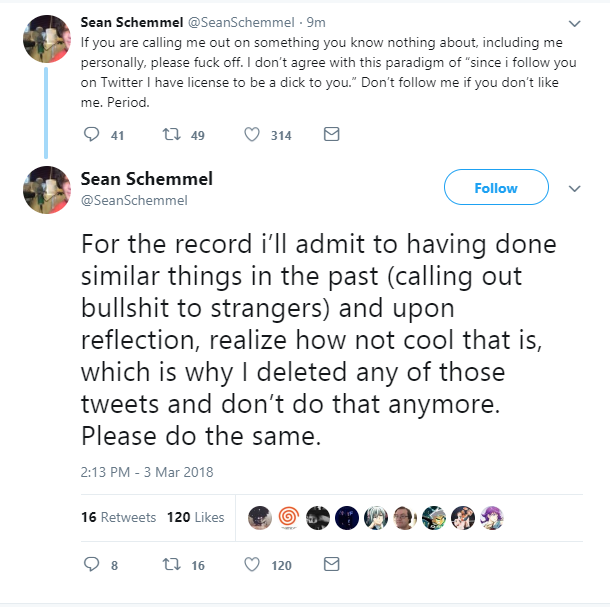Image resolution: width=610 pixels, height=607 pixels.
Task: Open @SeanSchemmel handle on the main tweet
Action: (134, 200)
